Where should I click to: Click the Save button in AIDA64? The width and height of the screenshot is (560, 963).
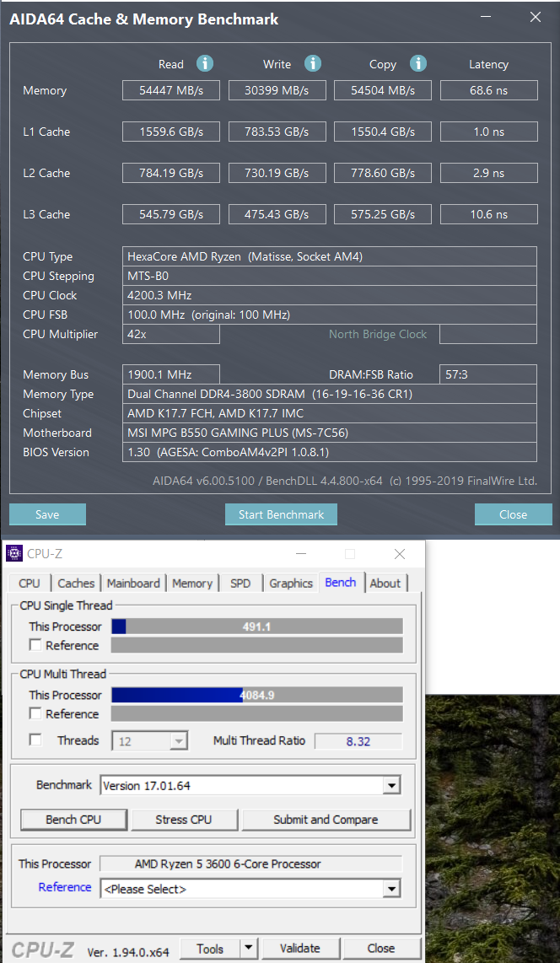(47, 514)
